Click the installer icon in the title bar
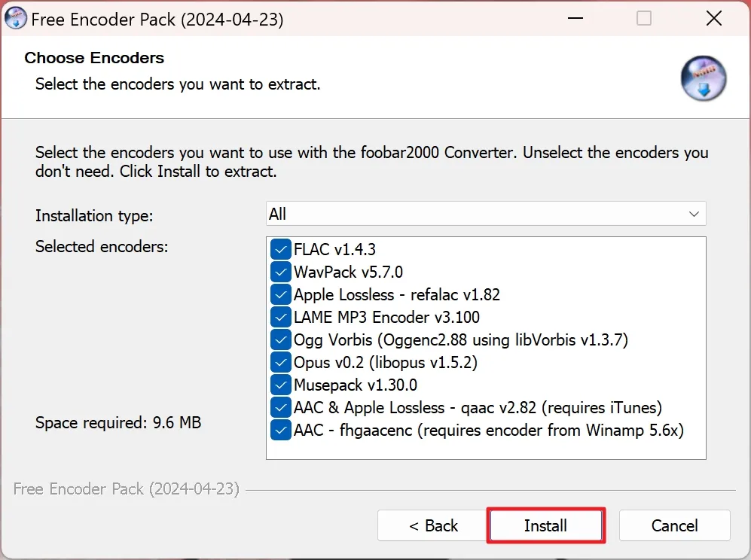Image resolution: width=751 pixels, height=560 pixels. (15, 19)
